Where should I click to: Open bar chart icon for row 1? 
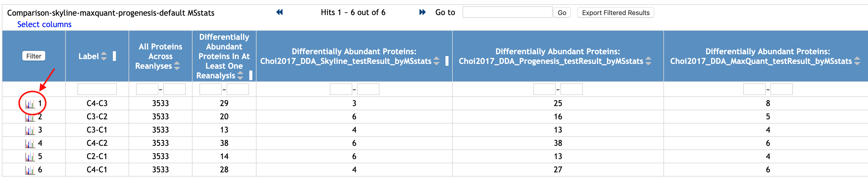tap(30, 104)
